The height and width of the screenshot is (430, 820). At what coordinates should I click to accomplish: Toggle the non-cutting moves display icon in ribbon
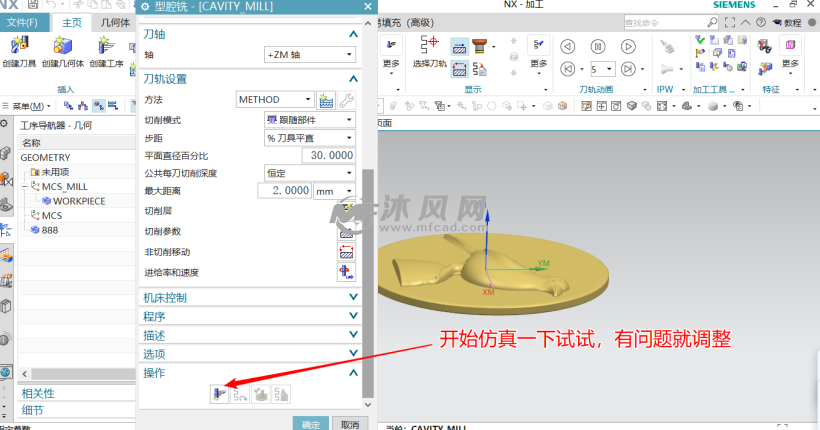click(460, 69)
